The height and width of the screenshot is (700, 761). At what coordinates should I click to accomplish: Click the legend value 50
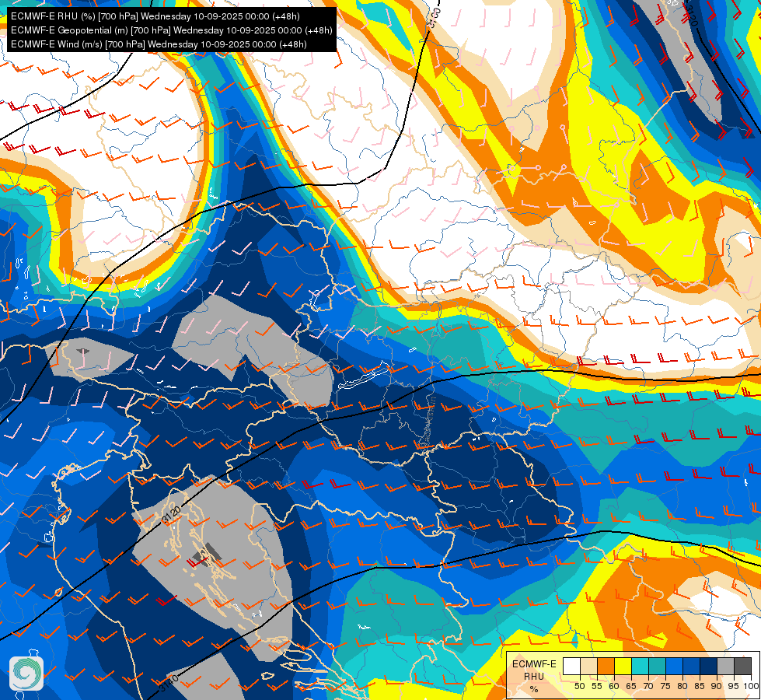[x=579, y=686]
